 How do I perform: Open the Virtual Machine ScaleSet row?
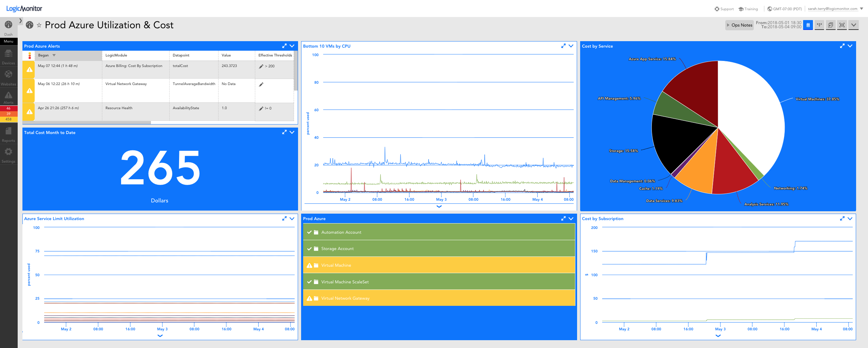pyautogui.click(x=439, y=282)
